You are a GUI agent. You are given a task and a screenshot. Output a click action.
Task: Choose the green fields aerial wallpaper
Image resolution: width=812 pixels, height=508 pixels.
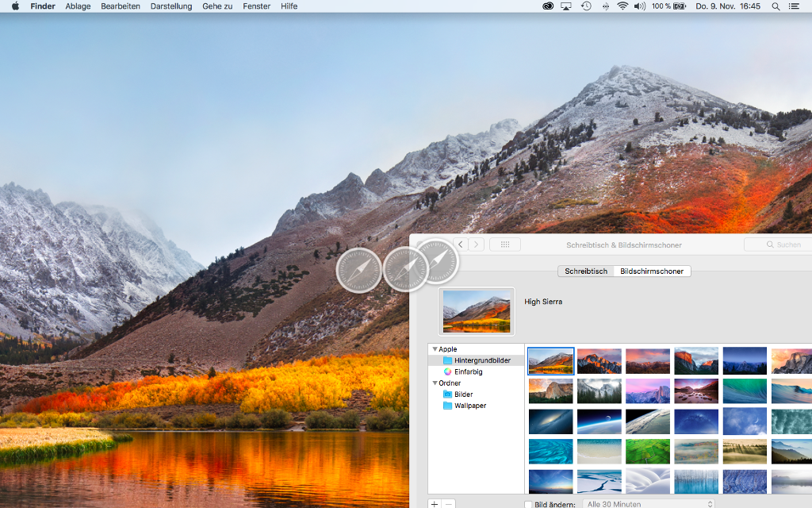click(648, 452)
